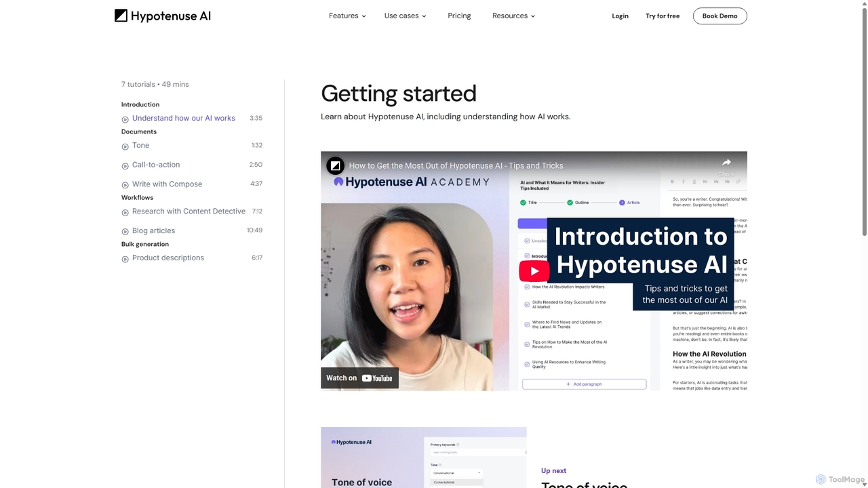Click the play icon beside Research with Content Detective
The width and height of the screenshot is (868, 488).
pyautogui.click(x=125, y=212)
